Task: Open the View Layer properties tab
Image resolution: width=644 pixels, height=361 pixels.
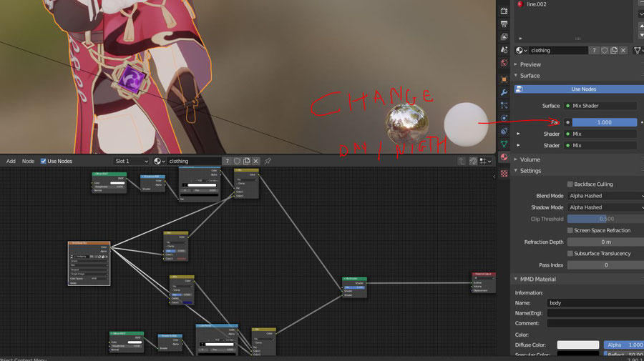Action: click(504, 36)
